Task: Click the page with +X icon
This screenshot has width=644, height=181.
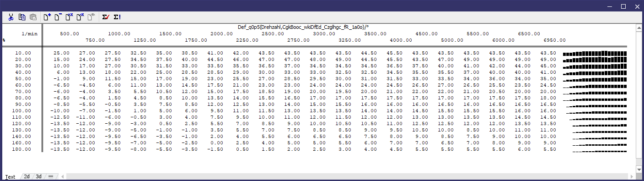Action: click(x=80, y=17)
